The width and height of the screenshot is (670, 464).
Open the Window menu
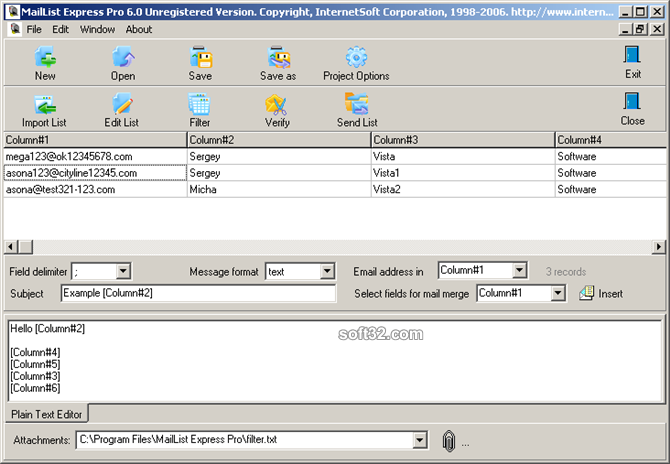(97, 29)
